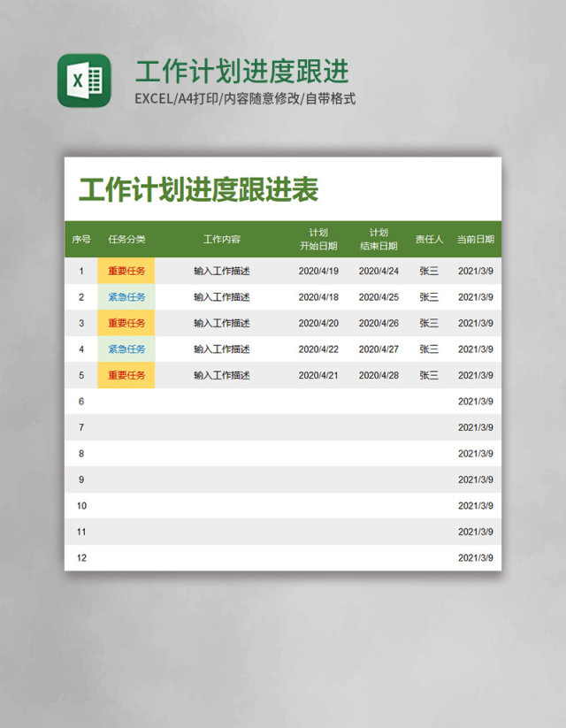This screenshot has width=566, height=728.
Task: Select sequence number 1 cell
Action: pos(81,271)
